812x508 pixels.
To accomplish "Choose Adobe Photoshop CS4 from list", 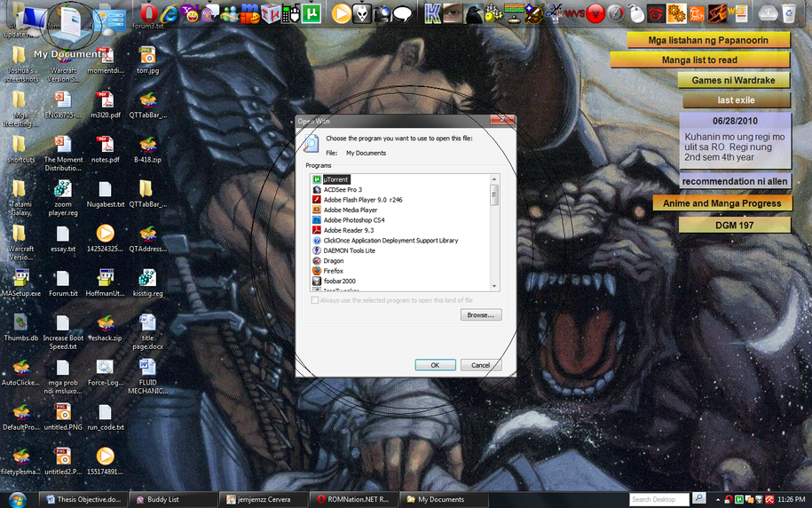I will click(354, 220).
